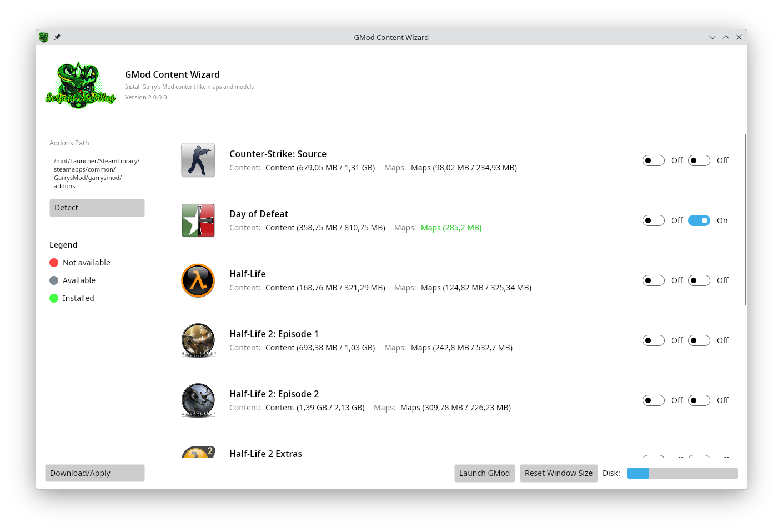Viewport: 783px width, 532px height.
Task: Toggle Half-Life 2: Episode 2 maps switch
Action: (x=699, y=400)
